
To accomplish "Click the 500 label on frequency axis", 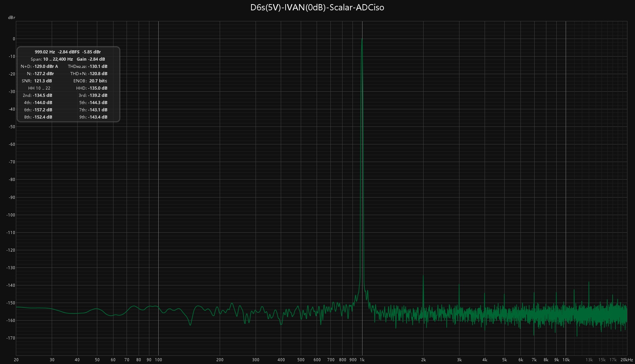I will tap(301, 360).
